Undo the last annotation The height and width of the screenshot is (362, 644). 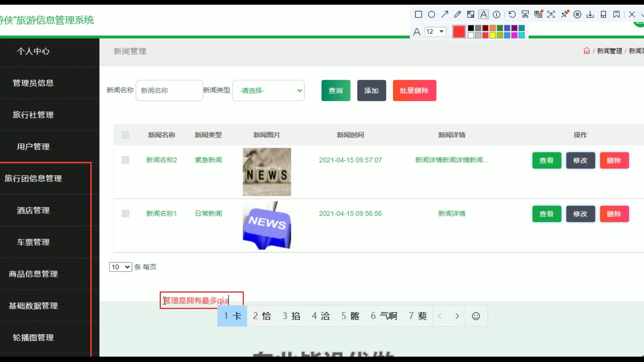point(512,14)
